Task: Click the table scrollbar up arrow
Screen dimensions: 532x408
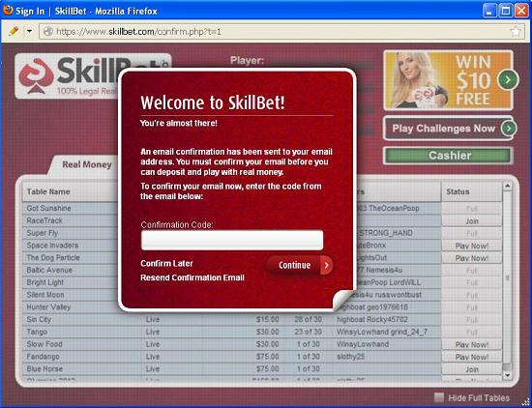Action: [x=507, y=186]
